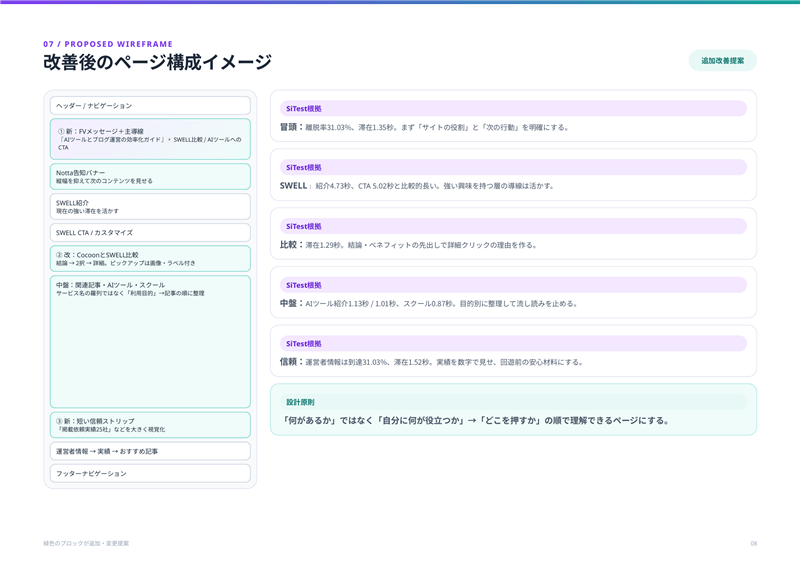The image size is (800, 566).
Task: Click the 結論→2択→詳細 subtitle line
Action: [126, 263]
